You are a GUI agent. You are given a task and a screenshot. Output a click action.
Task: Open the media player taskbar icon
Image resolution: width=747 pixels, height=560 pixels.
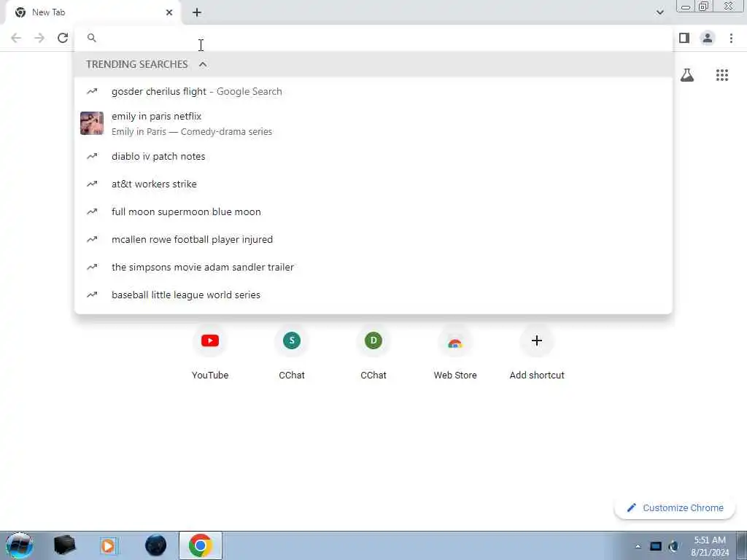point(108,545)
